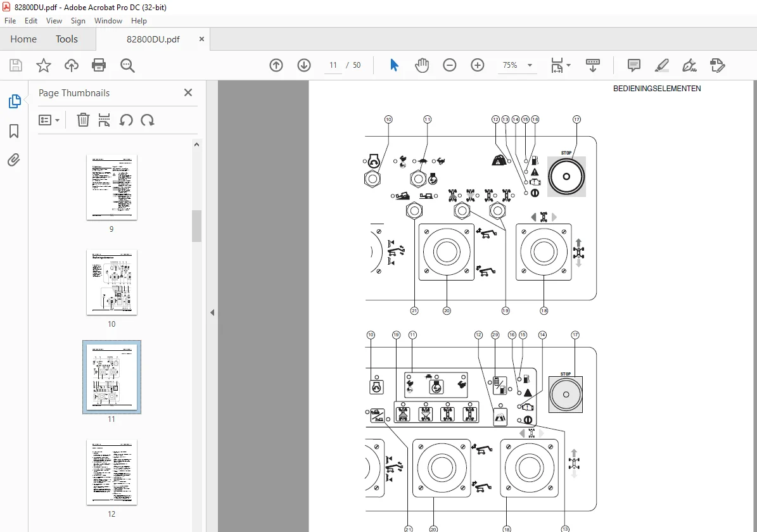Open the View menu

click(54, 21)
